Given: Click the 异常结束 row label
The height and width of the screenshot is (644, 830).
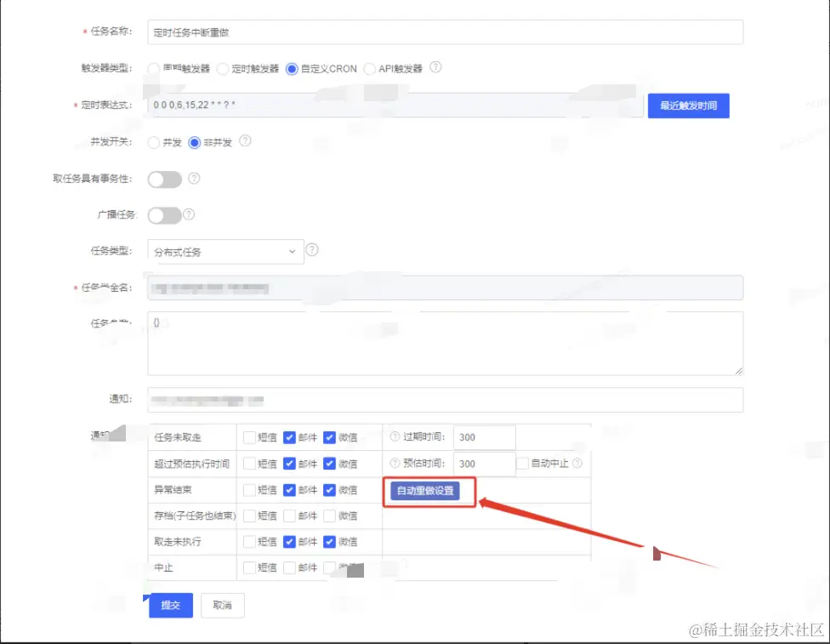Looking at the screenshot, I should tap(173, 490).
